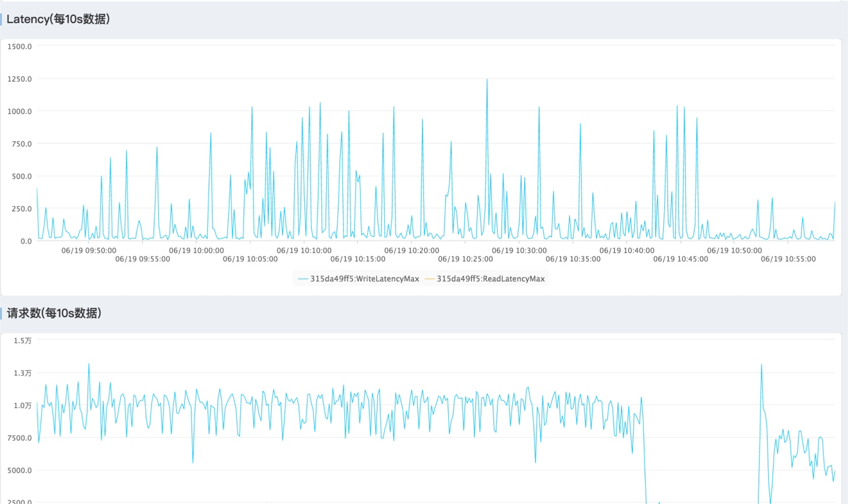Viewport: 848px width, 504px height.
Task: Click the 06/19 10:45:00 axis label
Action: point(681,259)
